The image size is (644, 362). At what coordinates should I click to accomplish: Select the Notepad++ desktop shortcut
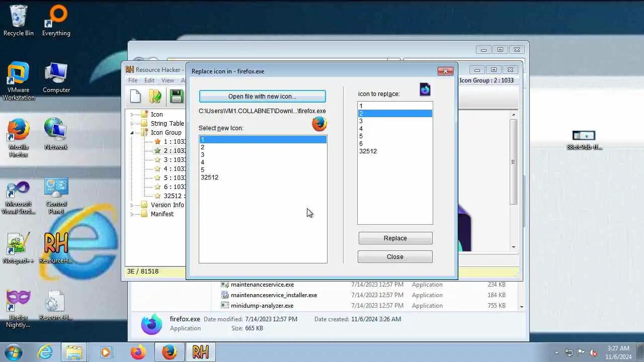coord(19,248)
